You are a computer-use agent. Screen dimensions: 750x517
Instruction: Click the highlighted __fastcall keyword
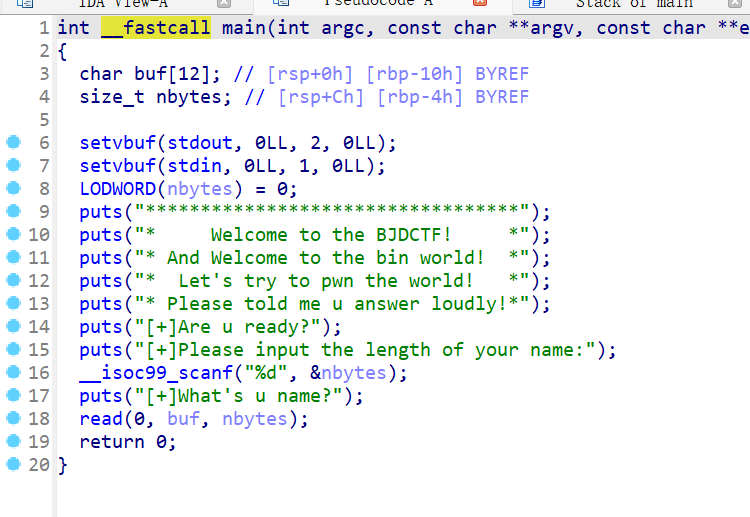[156, 28]
